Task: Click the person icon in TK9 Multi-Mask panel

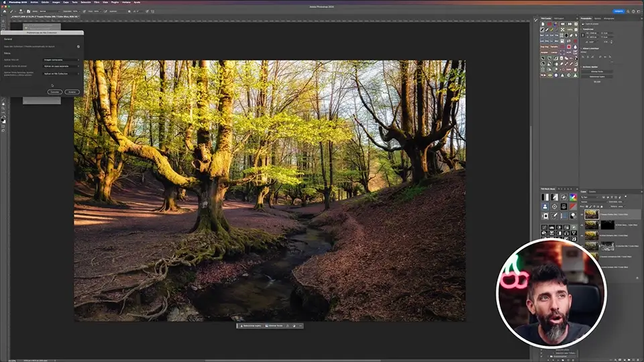Action: tap(544, 206)
